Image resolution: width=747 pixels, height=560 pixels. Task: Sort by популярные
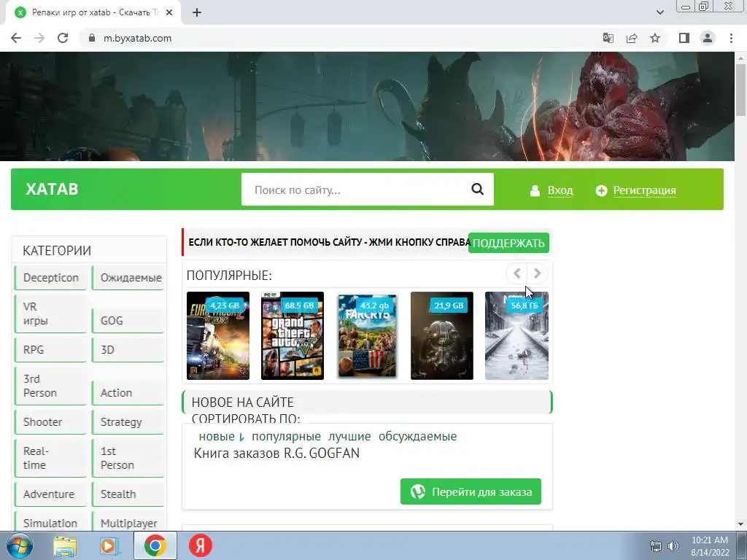(x=286, y=436)
